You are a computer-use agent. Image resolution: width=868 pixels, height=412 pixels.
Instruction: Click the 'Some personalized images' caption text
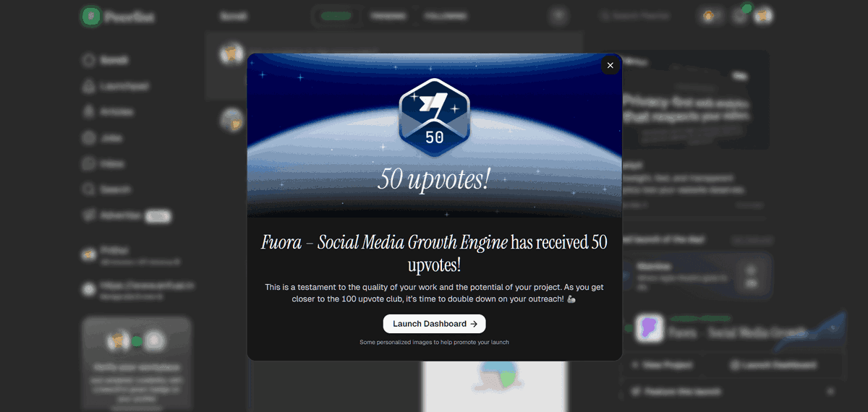pyautogui.click(x=434, y=342)
